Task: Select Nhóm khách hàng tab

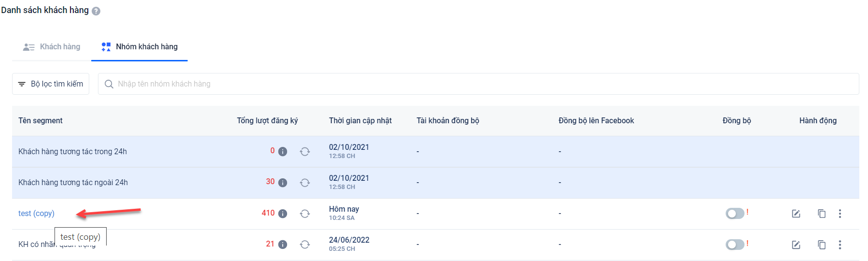Action: 140,47
